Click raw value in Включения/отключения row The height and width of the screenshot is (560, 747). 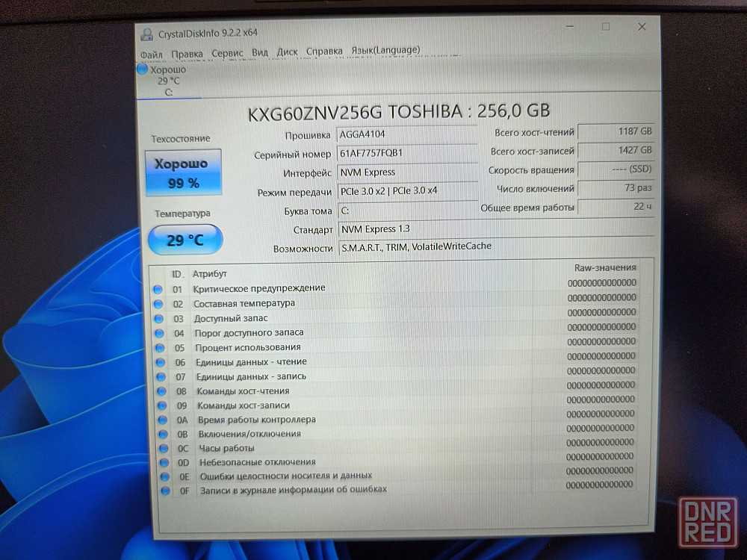[x=601, y=428]
